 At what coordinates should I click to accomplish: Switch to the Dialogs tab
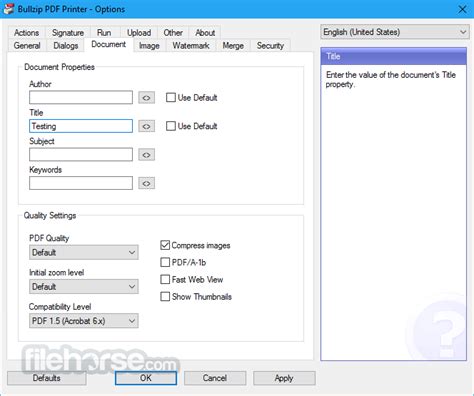pyautogui.click(x=66, y=46)
